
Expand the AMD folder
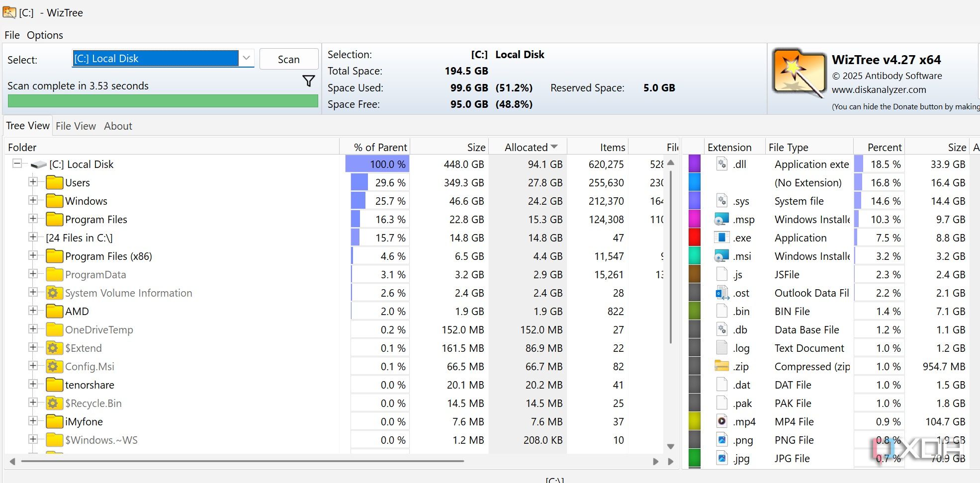click(33, 311)
